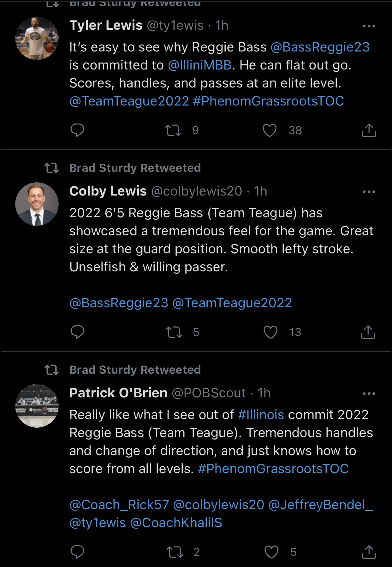Open more options on Tyler Lewis's tweet
The height and width of the screenshot is (567, 392).
click(x=369, y=26)
